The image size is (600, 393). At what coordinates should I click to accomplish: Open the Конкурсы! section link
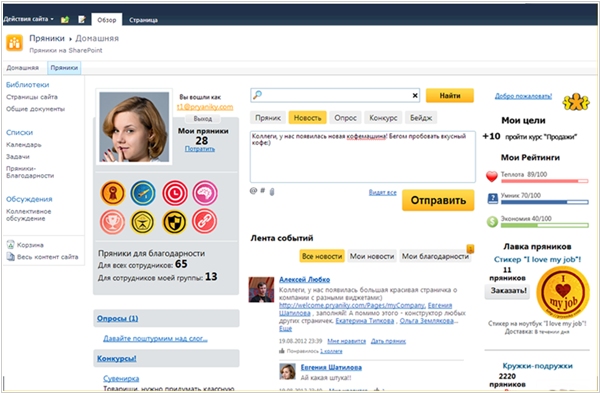coord(117,359)
